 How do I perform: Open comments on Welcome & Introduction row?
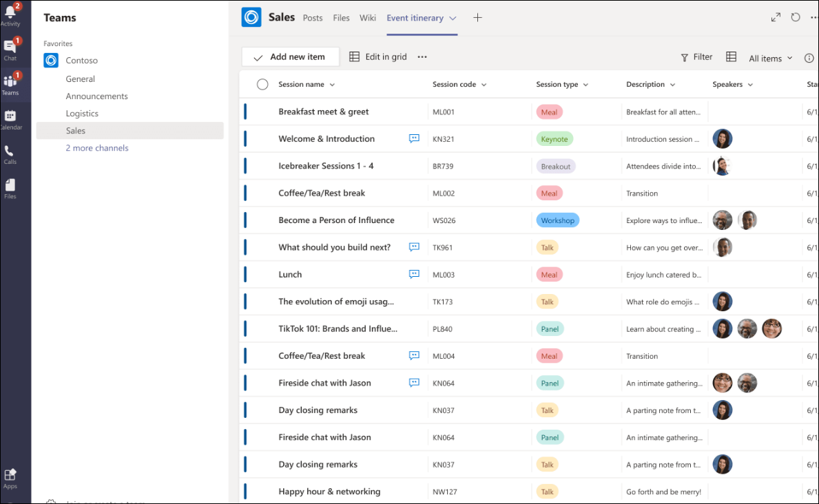tap(414, 138)
